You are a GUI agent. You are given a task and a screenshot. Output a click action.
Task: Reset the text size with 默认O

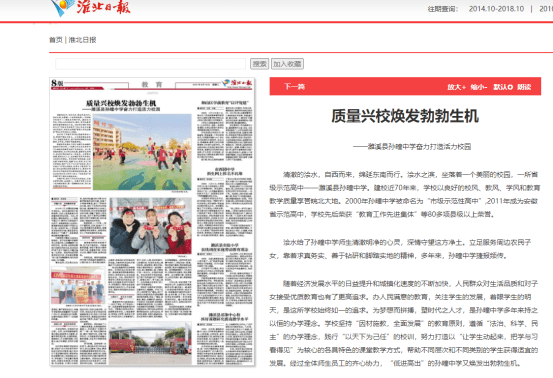(503, 87)
